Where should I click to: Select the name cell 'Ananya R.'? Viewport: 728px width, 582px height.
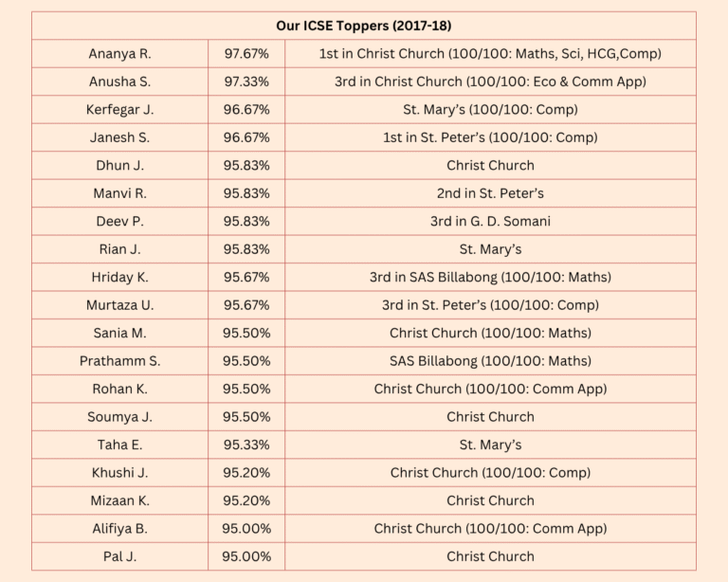click(119, 54)
